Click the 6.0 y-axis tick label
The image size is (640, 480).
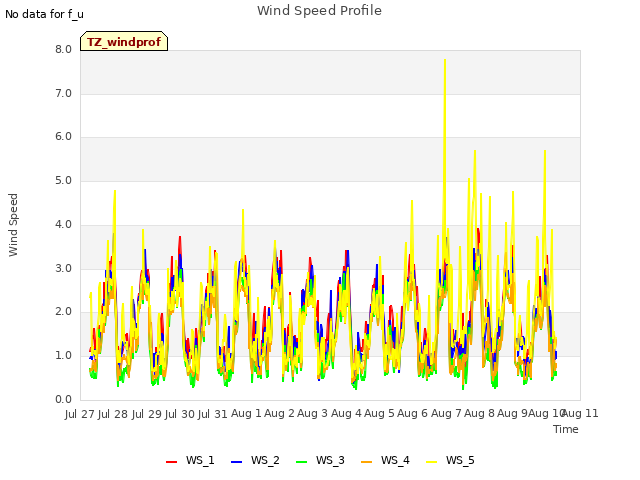[x=63, y=137]
